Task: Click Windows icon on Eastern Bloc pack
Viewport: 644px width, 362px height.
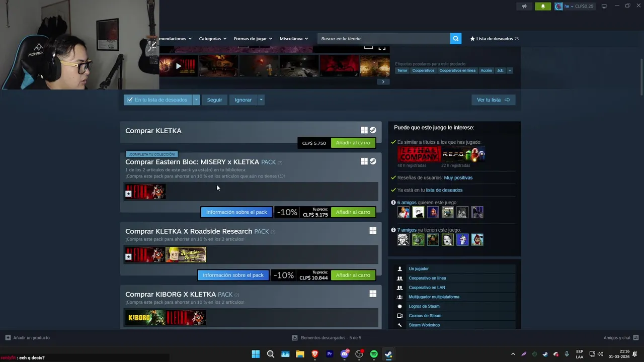Action: (364, 161)
